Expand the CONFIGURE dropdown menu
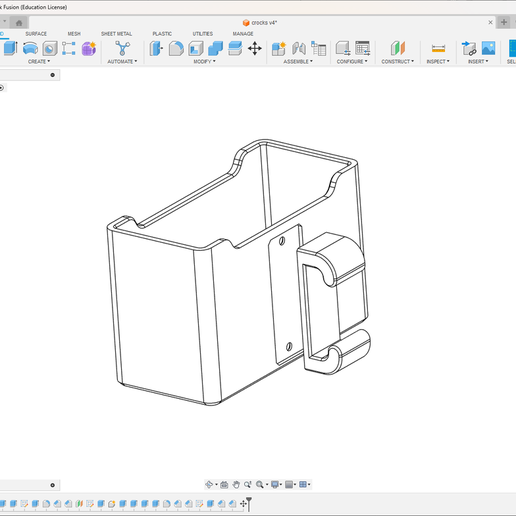 click(x=352, y=62)
